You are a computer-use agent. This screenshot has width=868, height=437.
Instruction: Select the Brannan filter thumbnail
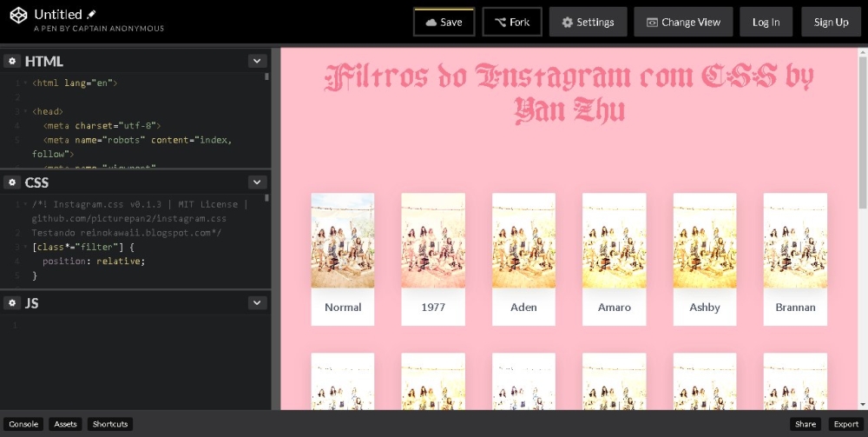[x=795, y=241]
